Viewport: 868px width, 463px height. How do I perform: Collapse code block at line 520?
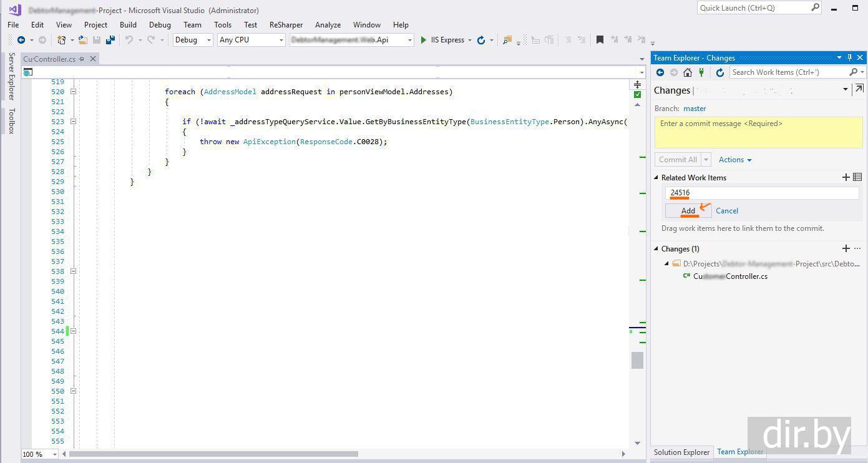73,92
